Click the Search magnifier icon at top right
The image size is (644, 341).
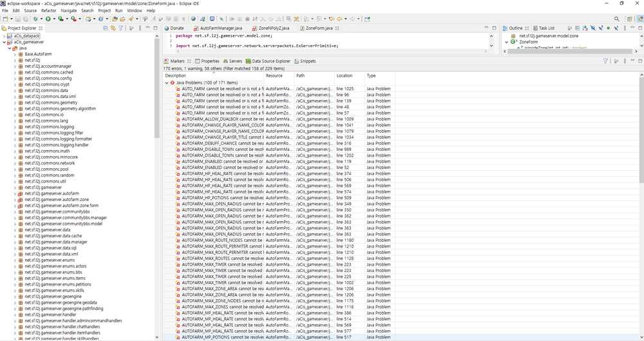click(x=617, y=19)
